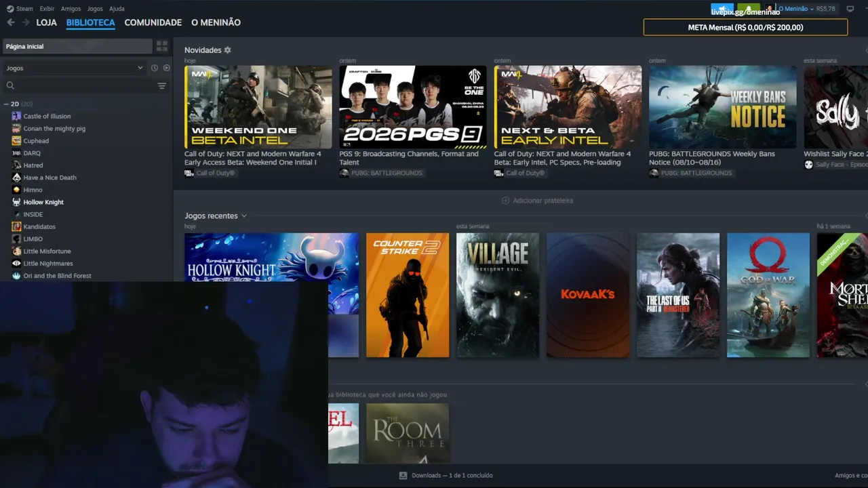Enter Big Picture mode monitor icon
The width and height of the screenshot is (868, 488).
click(850, 9)
